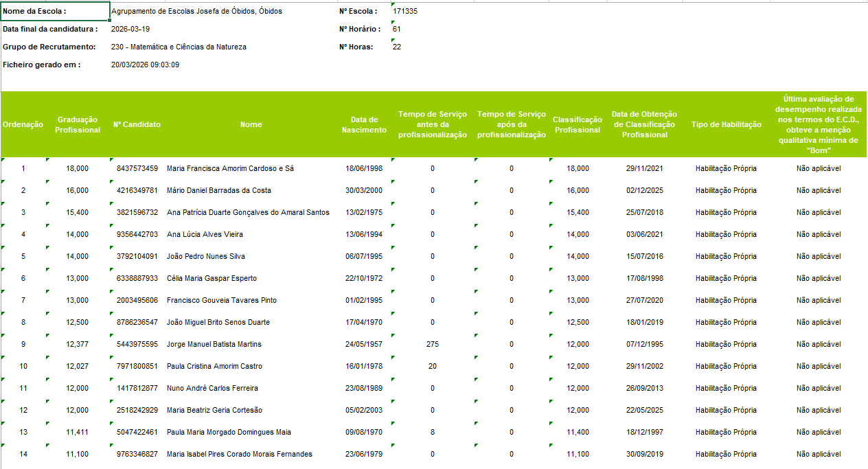Click the recruitment group cell 230 - Matemática

click(x=179, y=47)
